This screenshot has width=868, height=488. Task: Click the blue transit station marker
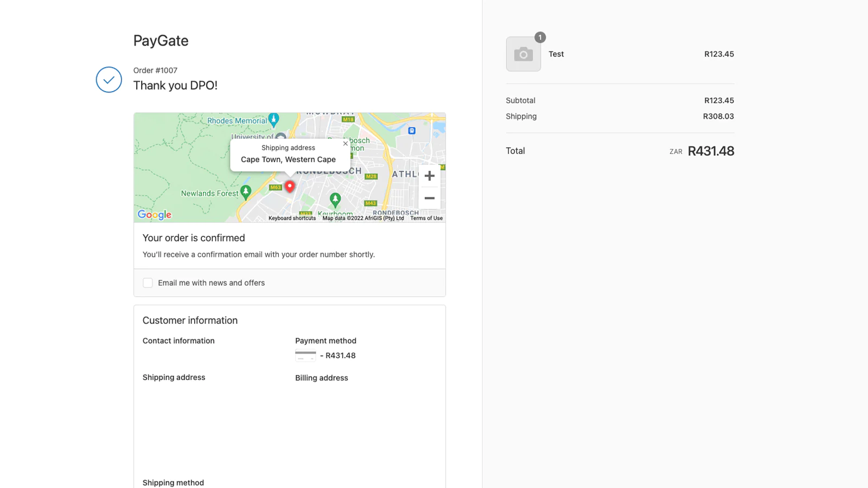412,131
